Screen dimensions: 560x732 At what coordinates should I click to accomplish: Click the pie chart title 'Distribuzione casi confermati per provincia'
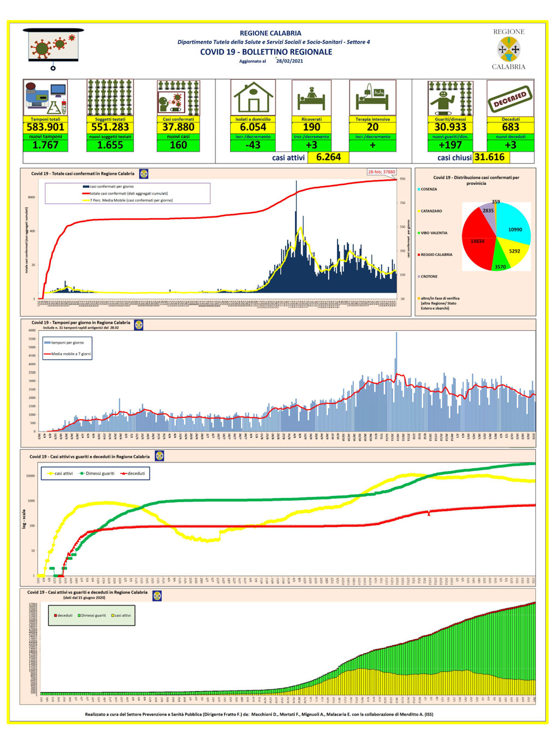pos(476,180)
